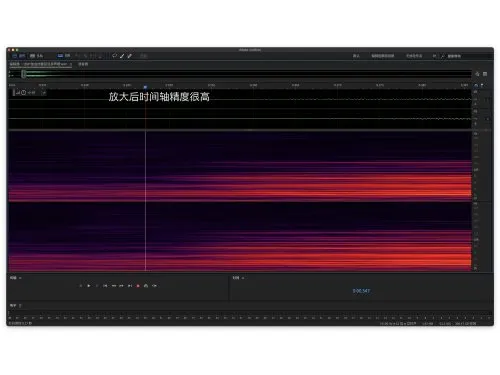500x375 pixels.
Task: Switch to Waveform editor view
Action: tap(19, 56)
